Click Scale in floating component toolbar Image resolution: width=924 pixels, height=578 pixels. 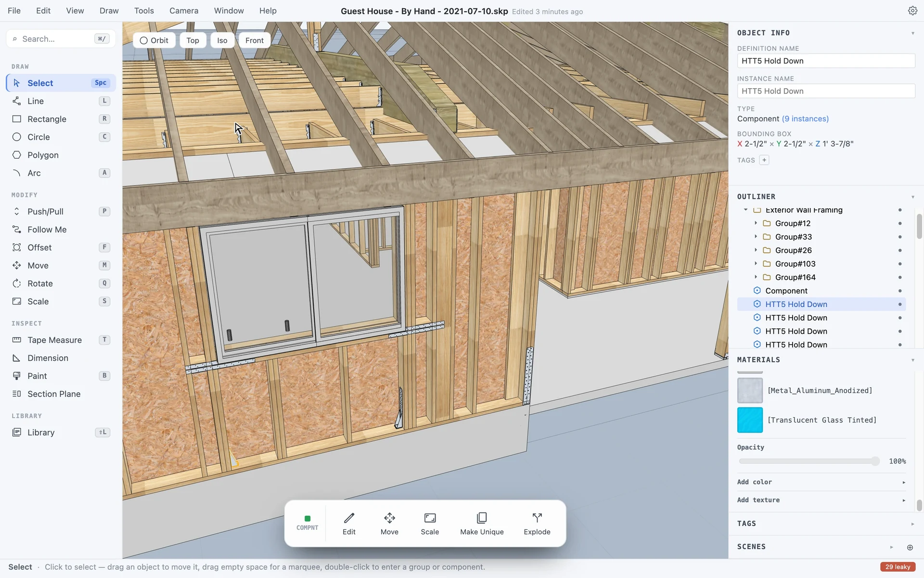coord(430,524)
